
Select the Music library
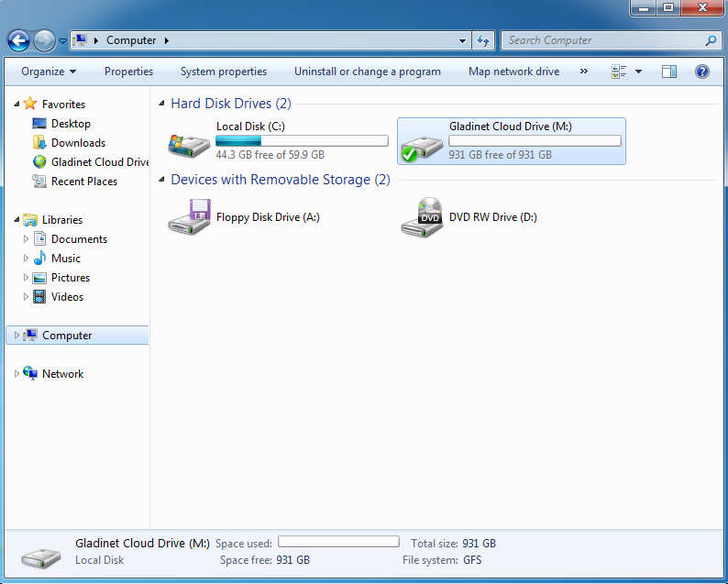click(x=65, y=259)
